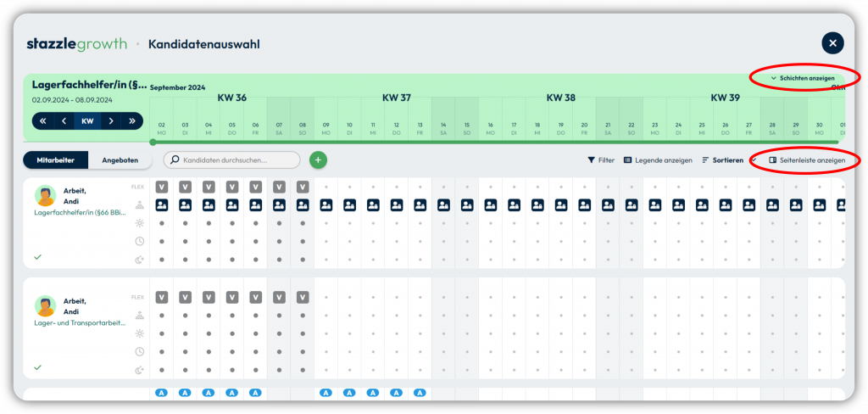The width and height of the screenshot is (868, 414).
Task: Click the blue A badge under 02 MO in the bottom row
Action: pos(161,393)
